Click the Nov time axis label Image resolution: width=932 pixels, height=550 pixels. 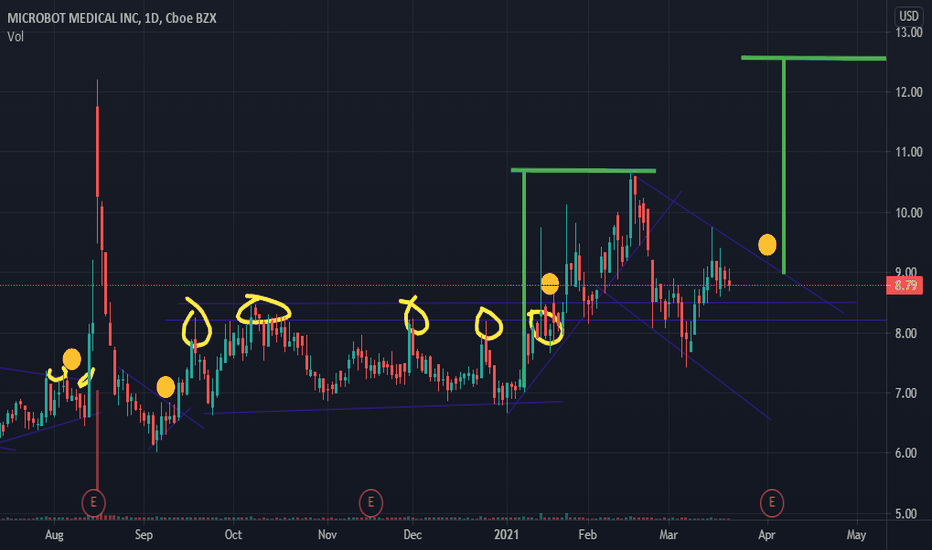pyautogui.click(x=328, y=535)
